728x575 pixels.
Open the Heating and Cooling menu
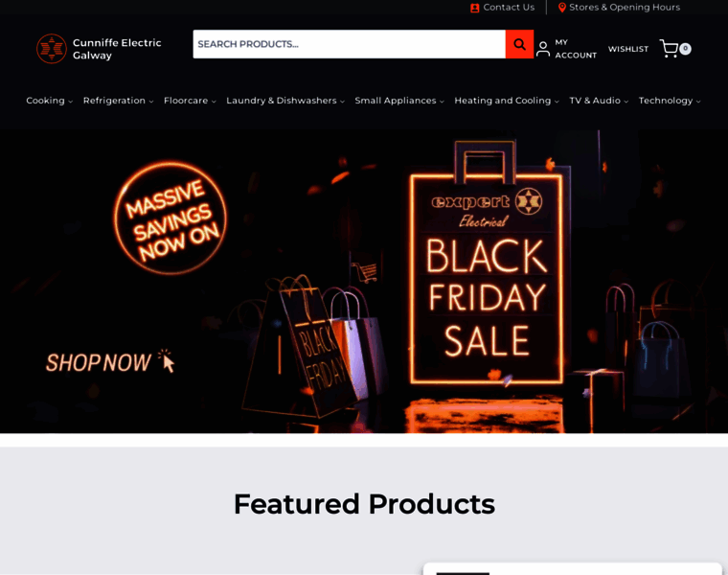507,101
